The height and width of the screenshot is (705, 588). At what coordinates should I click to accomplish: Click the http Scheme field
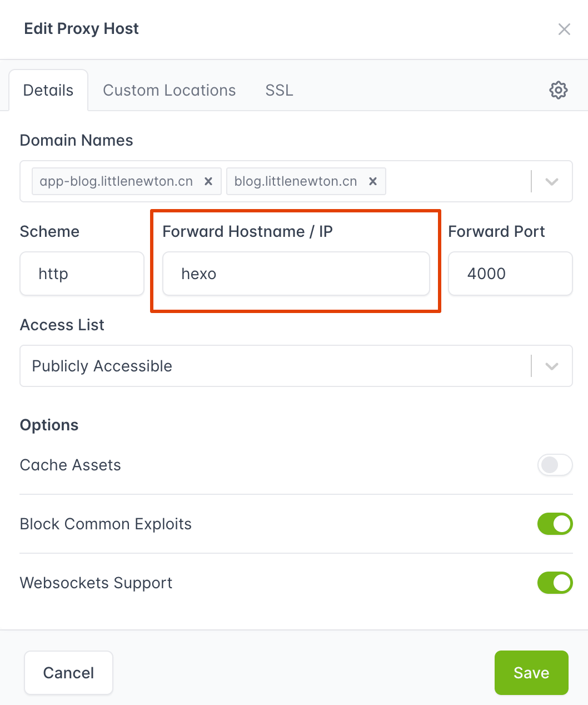(x=82, y=274)
